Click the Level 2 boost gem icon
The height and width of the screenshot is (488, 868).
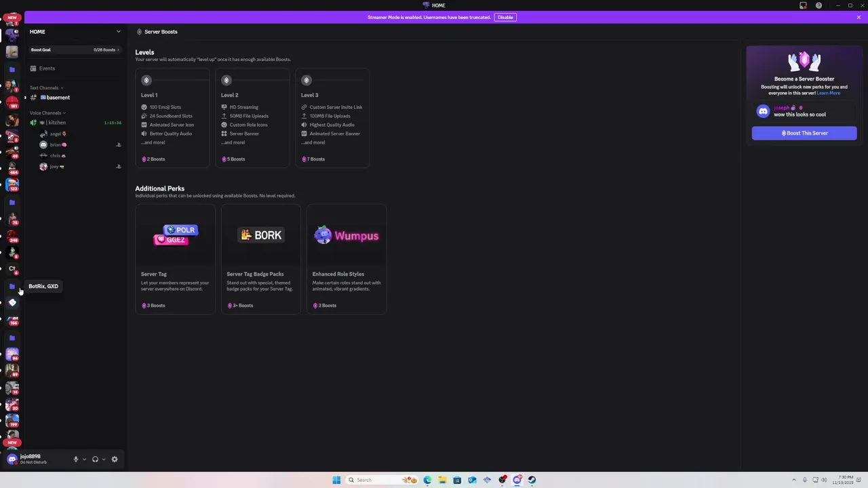[x=226, y=81]
